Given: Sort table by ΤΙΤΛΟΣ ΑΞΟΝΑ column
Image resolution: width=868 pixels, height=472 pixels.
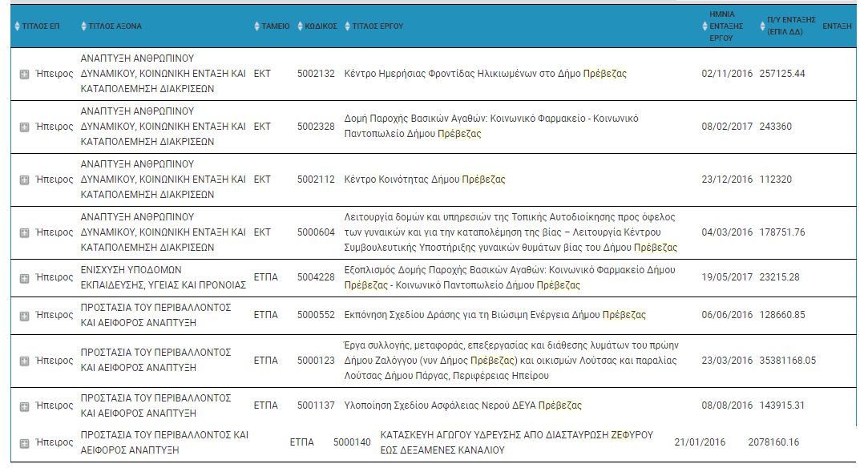Looking at the screenshot, I should 111,26.
